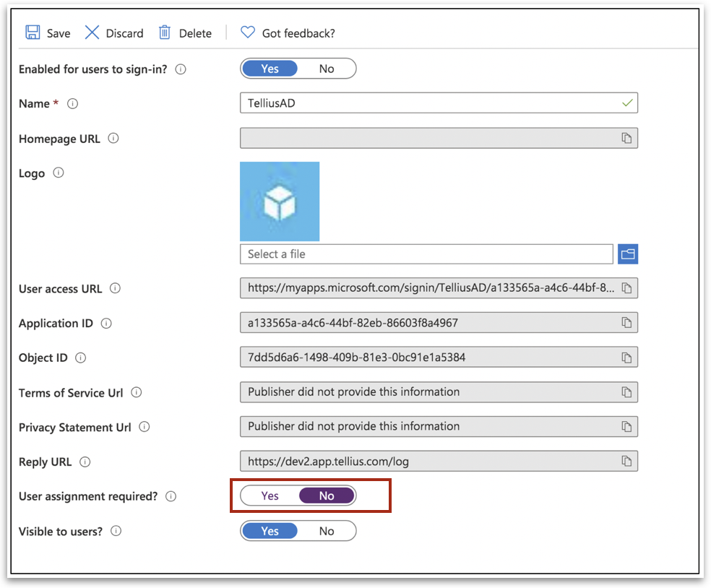Viewport: 711px width, 588px height.
Task: Open the logo file browse folder icon
Action: point(627,254)
